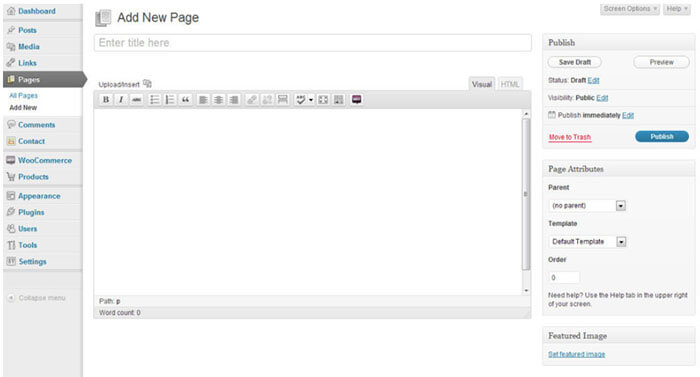Open the WooCommerce menu
The height and width of the screenshot is (377, 700).
(x=45, y=160)
